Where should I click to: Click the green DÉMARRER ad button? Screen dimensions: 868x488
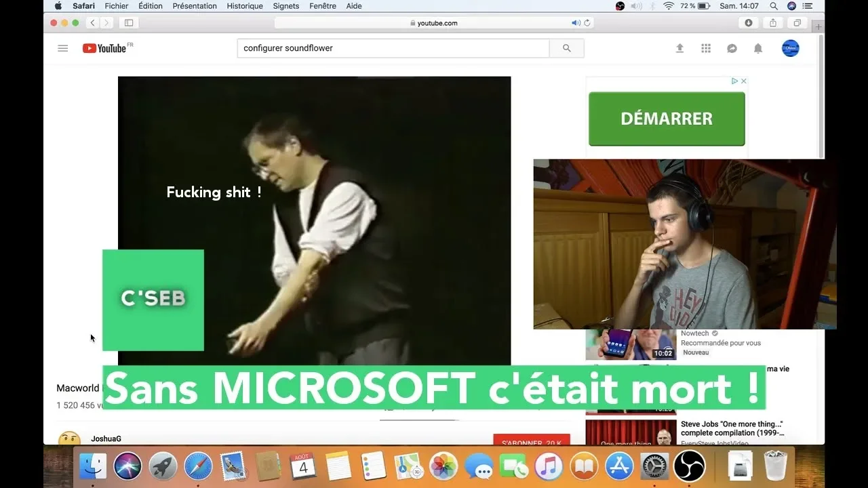667,119
